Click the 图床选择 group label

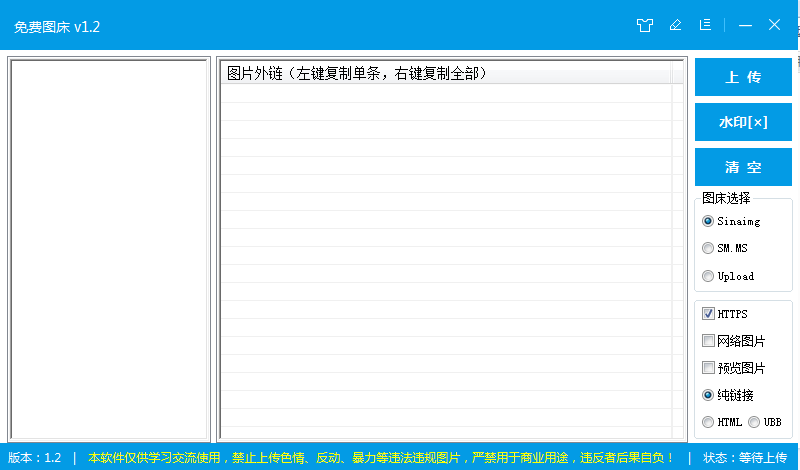pos(726,198)
